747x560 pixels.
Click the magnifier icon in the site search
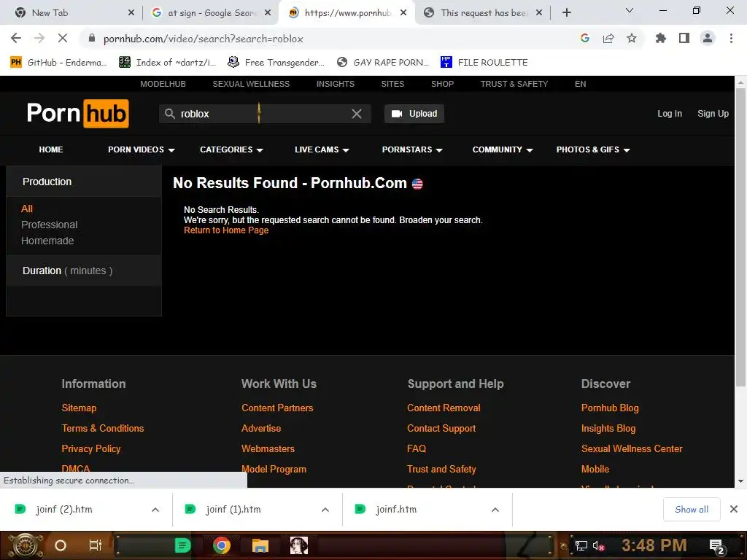(x=169, y=114)
